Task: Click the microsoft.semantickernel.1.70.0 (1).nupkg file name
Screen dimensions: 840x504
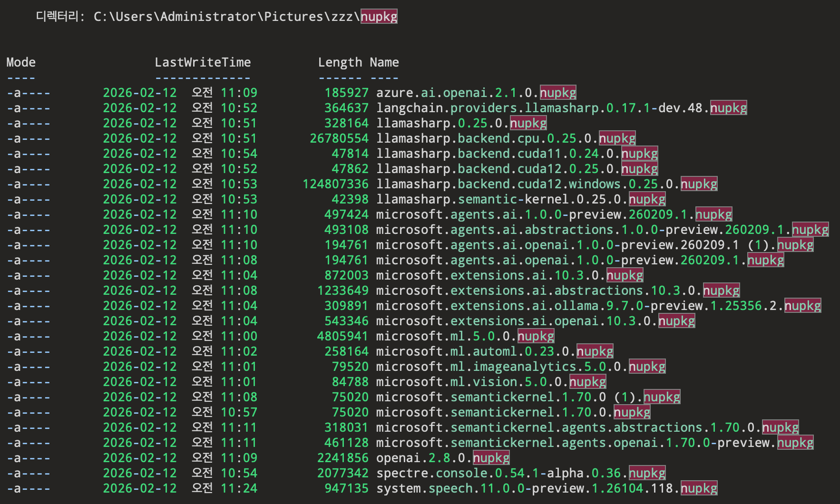Action: (528, 397)
